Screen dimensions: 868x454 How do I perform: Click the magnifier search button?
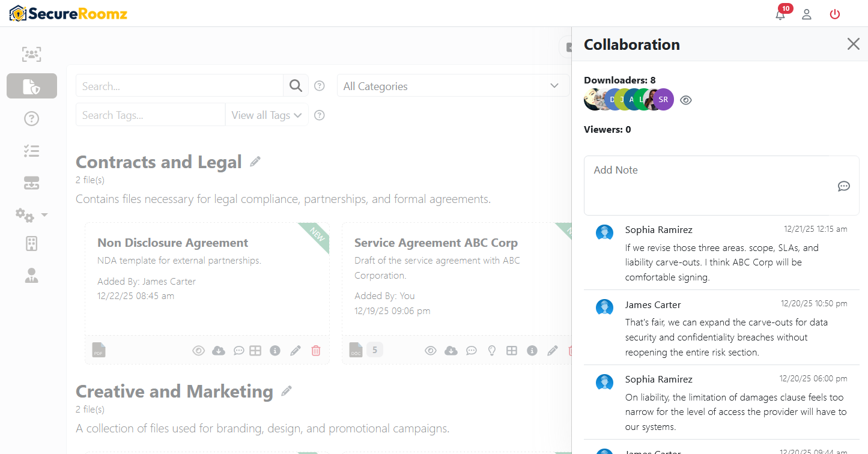click(x=296, y=86)
